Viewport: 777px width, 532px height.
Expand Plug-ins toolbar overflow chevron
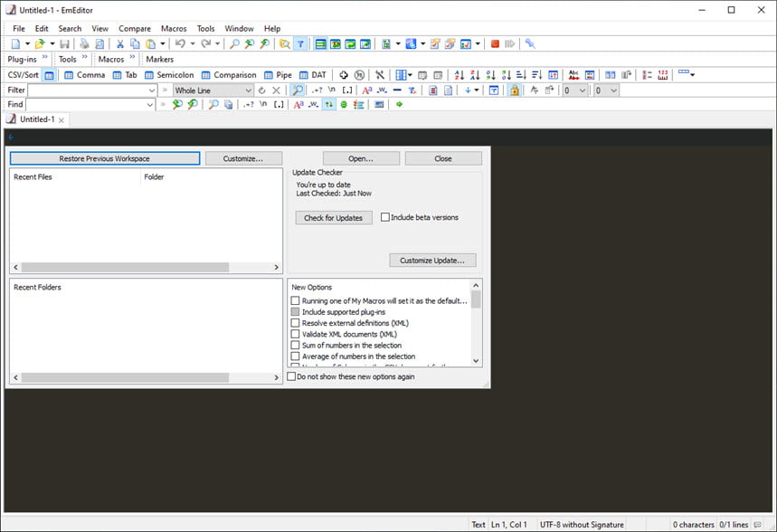tap(44, 58)
